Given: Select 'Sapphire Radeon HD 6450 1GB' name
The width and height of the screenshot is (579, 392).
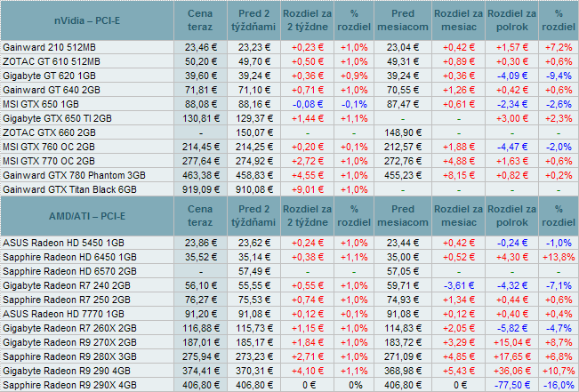Looking at the screenshot, I should (x=69, y=257).
